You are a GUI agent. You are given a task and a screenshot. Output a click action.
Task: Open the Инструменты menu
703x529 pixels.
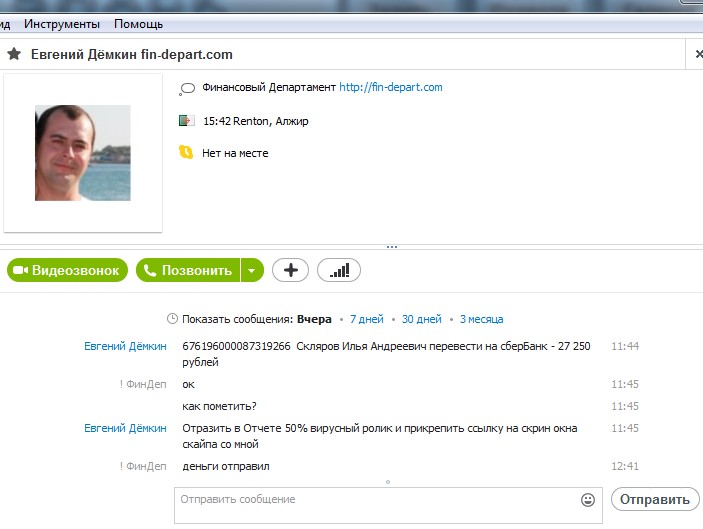[x=62, y=24]
